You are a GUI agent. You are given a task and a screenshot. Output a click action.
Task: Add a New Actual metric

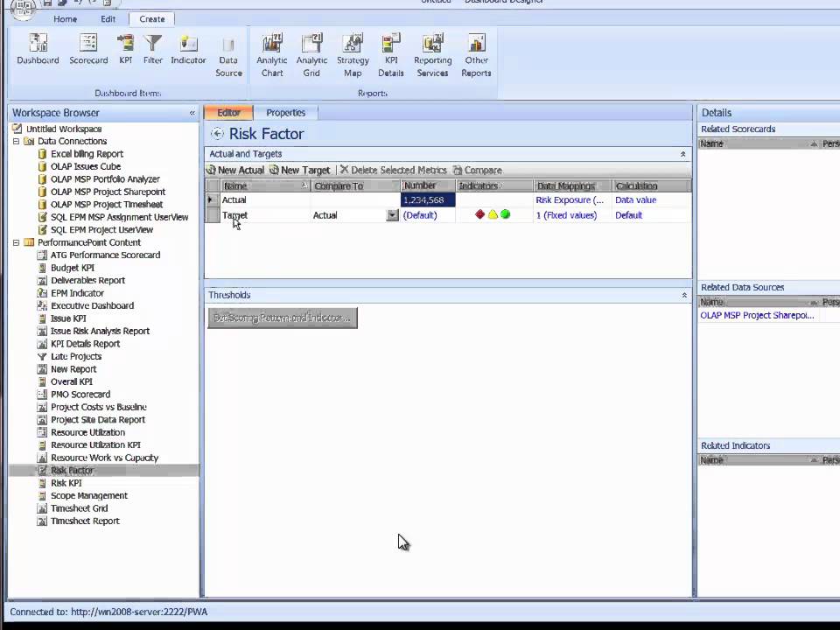(x=235, y=170)
